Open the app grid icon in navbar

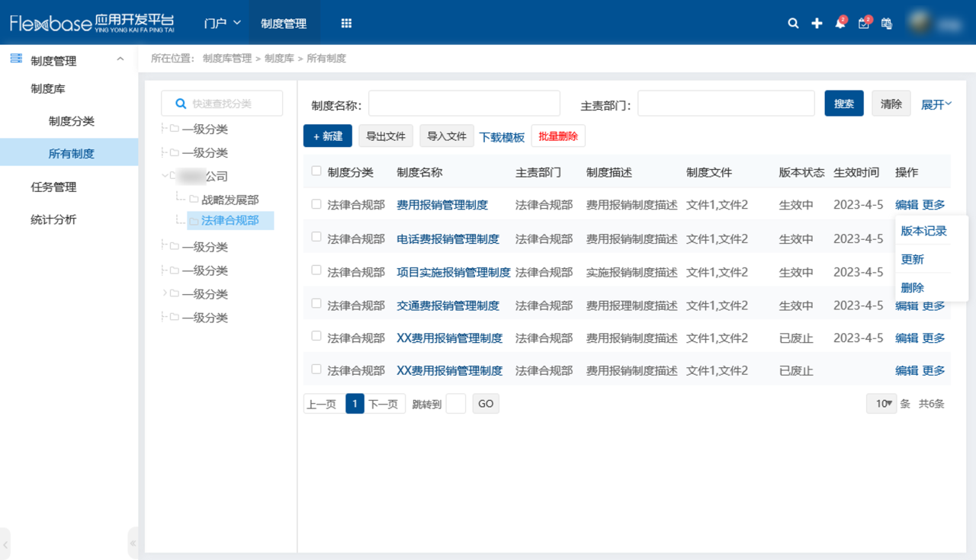[345, 23]
